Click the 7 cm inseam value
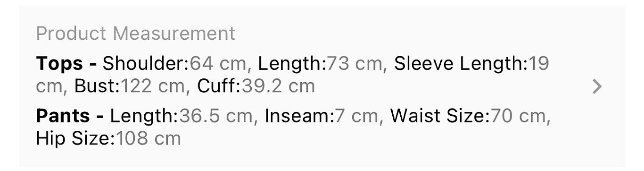644x171 pixels. tap(357, 116)
